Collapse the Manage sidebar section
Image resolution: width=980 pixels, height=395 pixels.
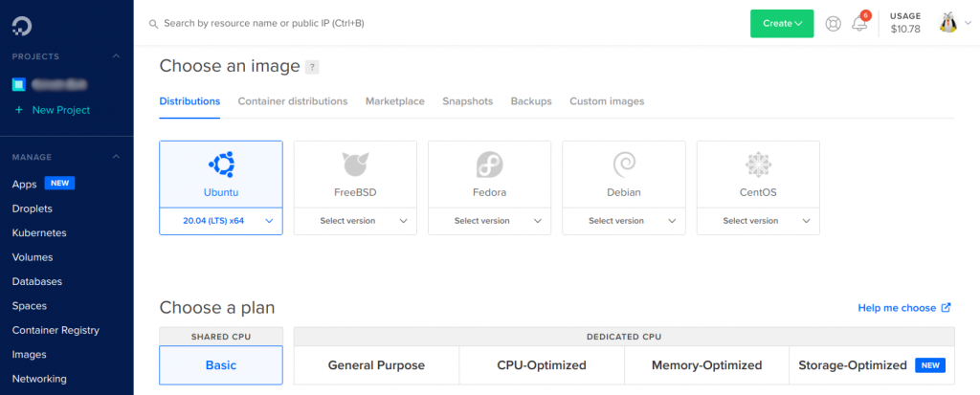pyautogui.click(x=116, y=157)
